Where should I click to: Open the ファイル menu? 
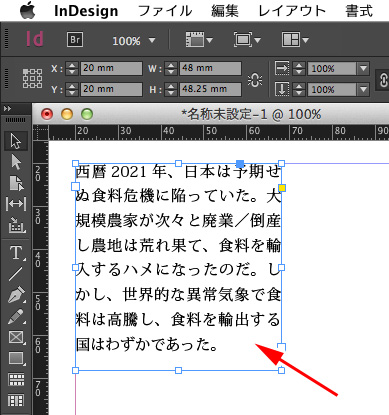coord(165,11)
